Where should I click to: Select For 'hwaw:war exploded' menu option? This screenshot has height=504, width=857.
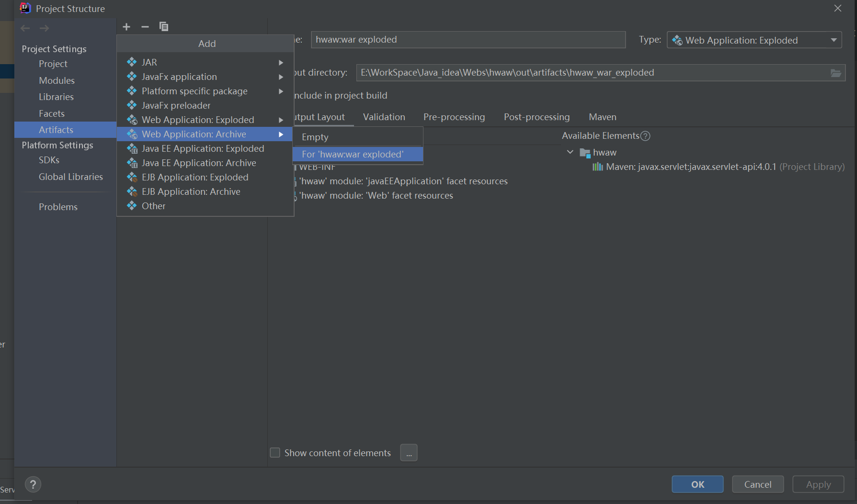353,154
